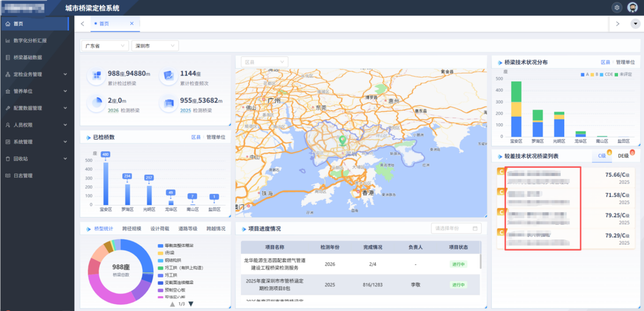This screenshot has width=644, height=311.
Task: Open 桥梁基础数据 in the sidebar
Action: [27, 57]
